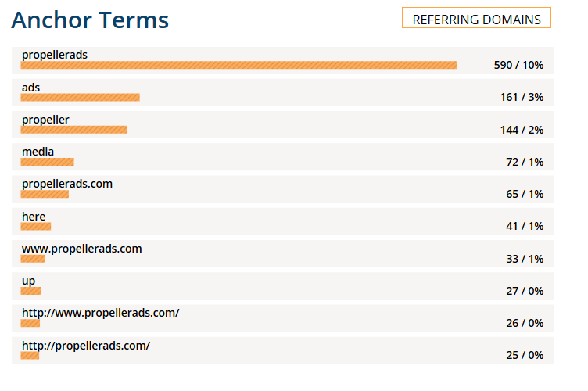Choose the here anchor term
Screen dimensions: 588x391
coord(34,217)
